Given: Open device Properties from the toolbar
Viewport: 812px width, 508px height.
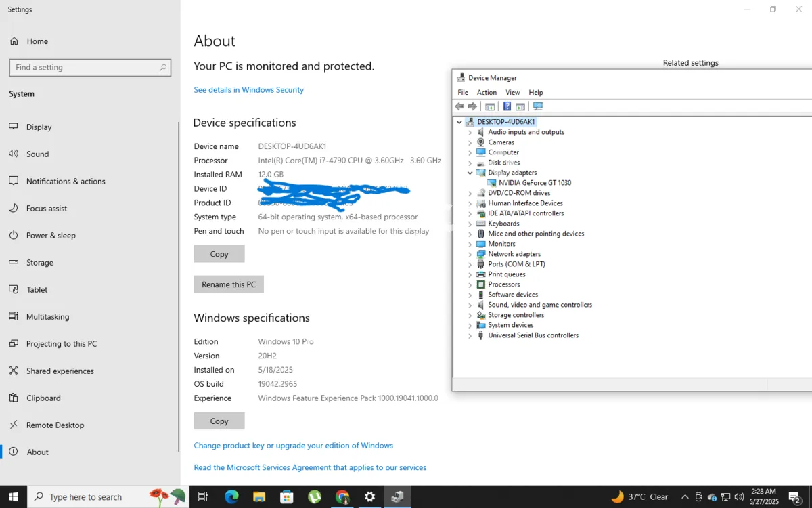Looking at the screenshot, I should click(x=490, y=106).
